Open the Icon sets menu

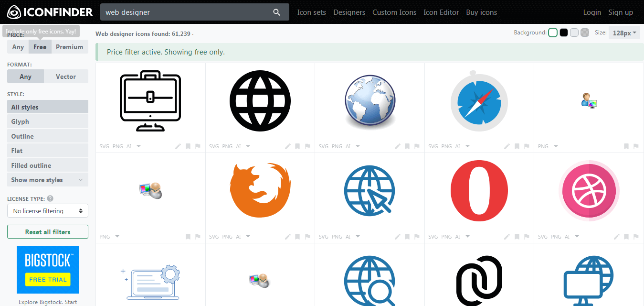(312, 12)
